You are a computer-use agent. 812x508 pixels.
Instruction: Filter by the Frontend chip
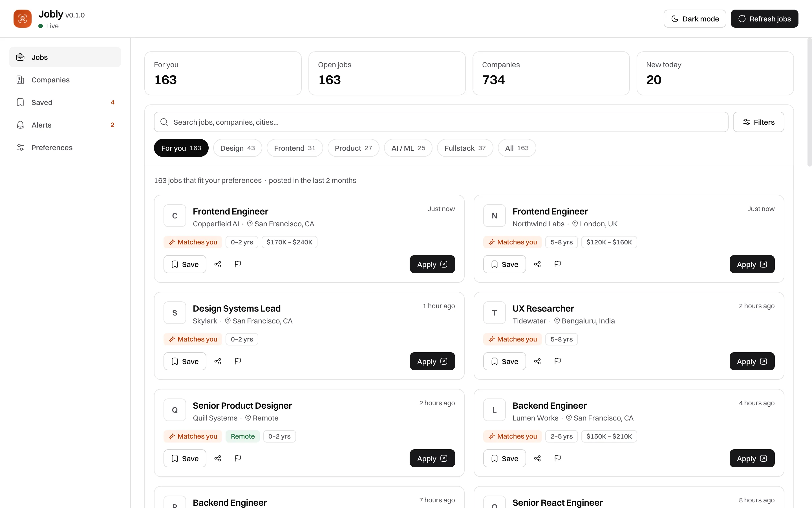(x=295, y=148)
